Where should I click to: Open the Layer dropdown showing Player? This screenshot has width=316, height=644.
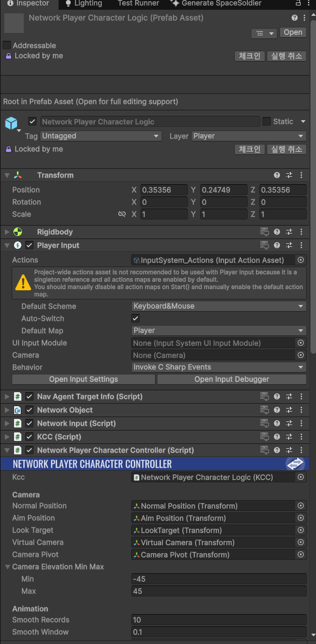click(249, 136)
